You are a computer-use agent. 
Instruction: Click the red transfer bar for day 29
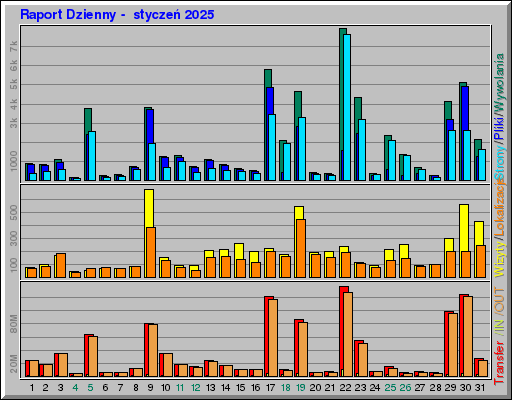(446, 344)
